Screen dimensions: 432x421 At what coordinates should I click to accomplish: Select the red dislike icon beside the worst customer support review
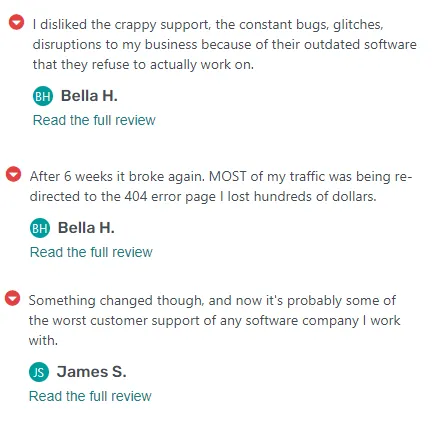click(x=13, y=298)
